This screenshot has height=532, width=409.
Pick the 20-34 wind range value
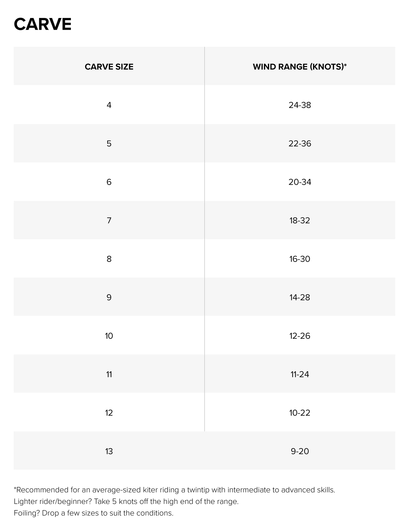pos(300,182)
